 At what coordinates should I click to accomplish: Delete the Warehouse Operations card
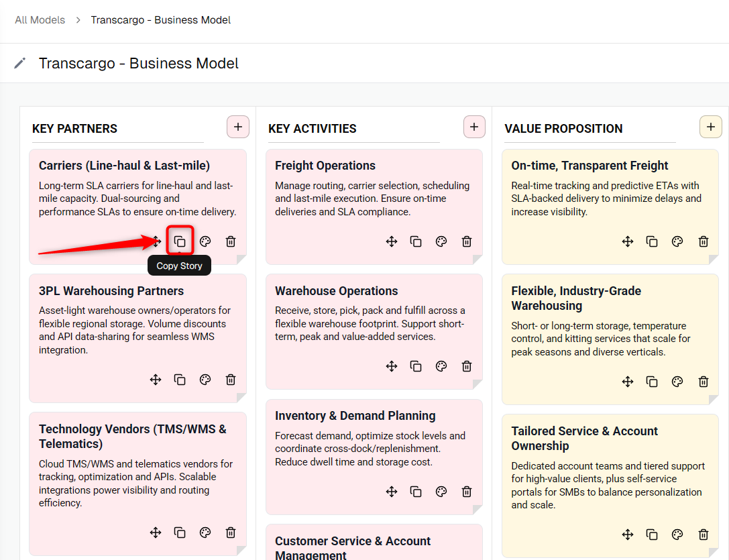(467, 366)
